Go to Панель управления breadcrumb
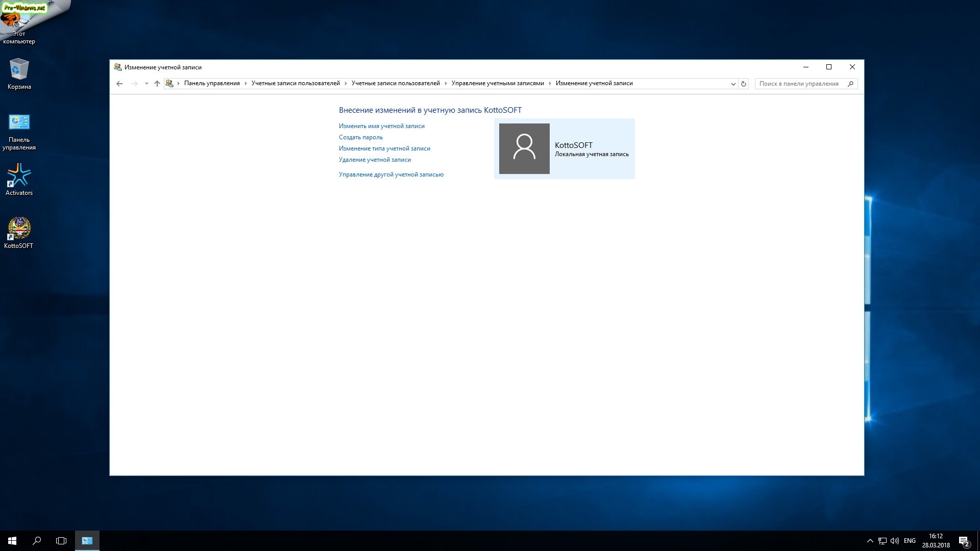This screenshot has width=980, height=551. [212, 83]
